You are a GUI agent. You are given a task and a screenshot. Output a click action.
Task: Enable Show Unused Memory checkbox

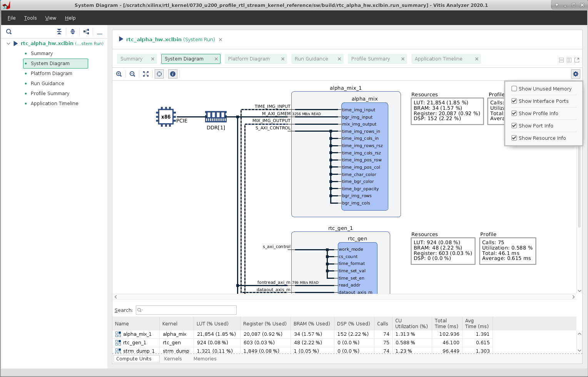[x=514, y=89]
